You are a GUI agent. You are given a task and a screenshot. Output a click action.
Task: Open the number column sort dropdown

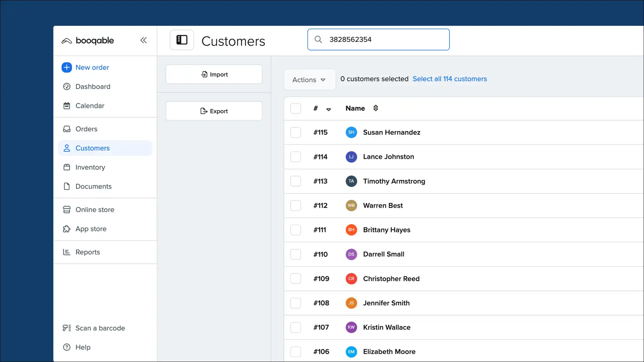tap(328, 109)
